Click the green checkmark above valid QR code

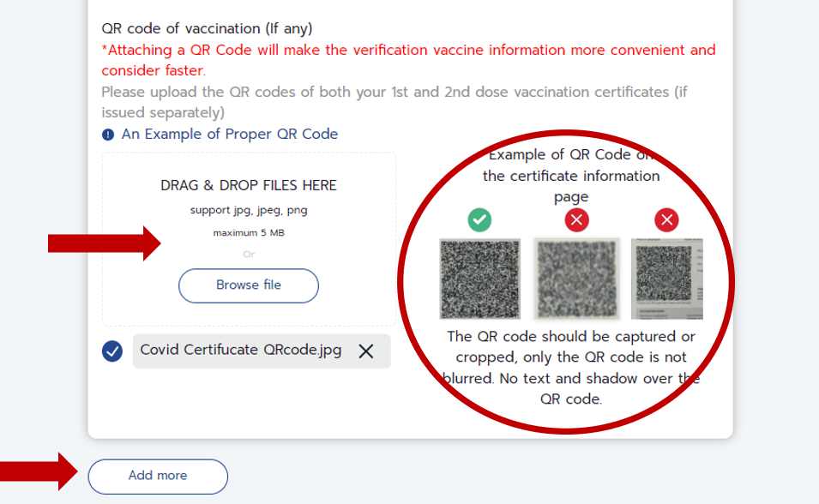point(479,220)
